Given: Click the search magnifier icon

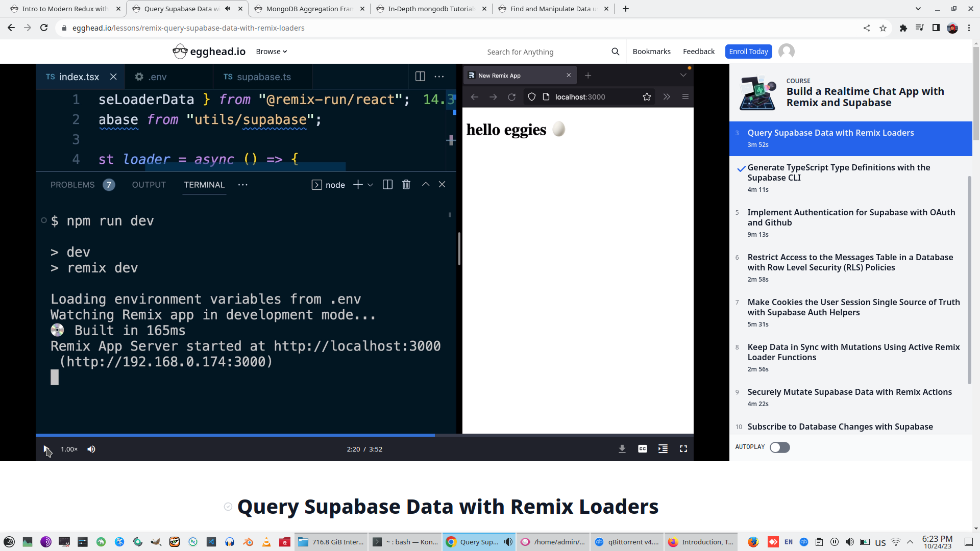Looking at the screenshot, I should [x=615, y=52].
